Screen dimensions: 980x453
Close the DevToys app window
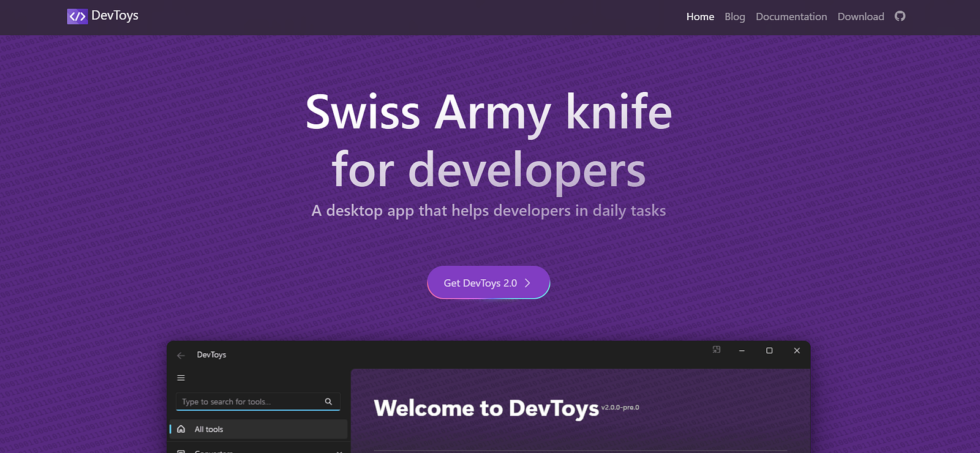(797, 351)
